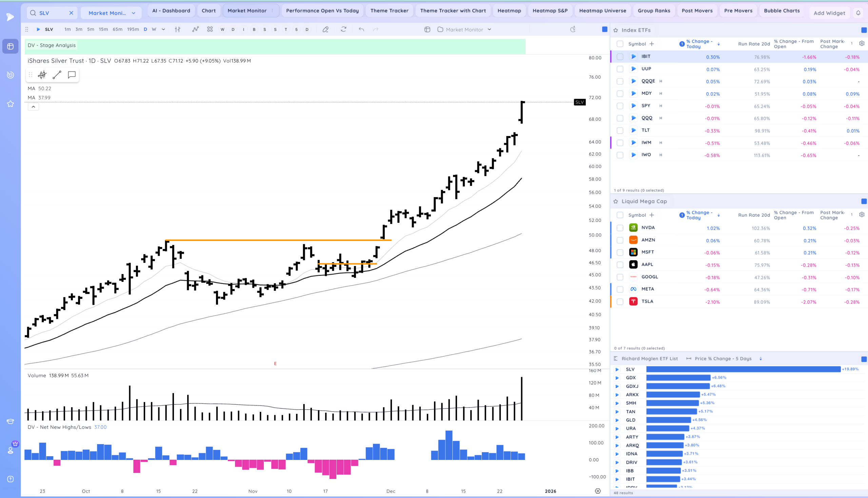Click the refresh chart icon
868x498 pixels.
[343, 30]
